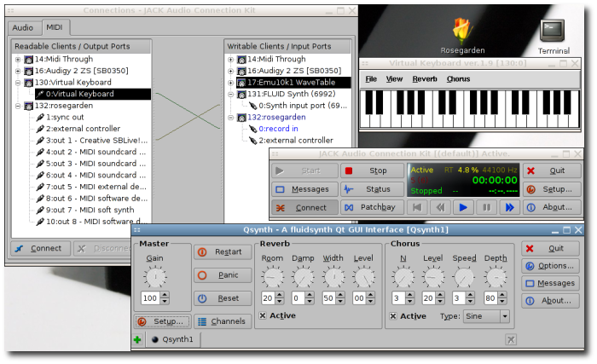Increase Master Gain spinbox value
597x364 pixels.
tap(165, 295)
